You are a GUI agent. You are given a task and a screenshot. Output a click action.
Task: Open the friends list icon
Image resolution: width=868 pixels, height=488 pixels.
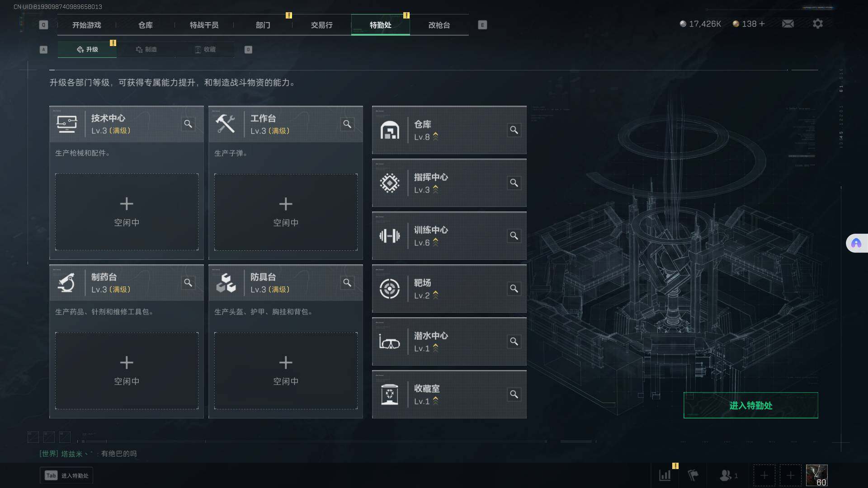coord(728,475)
